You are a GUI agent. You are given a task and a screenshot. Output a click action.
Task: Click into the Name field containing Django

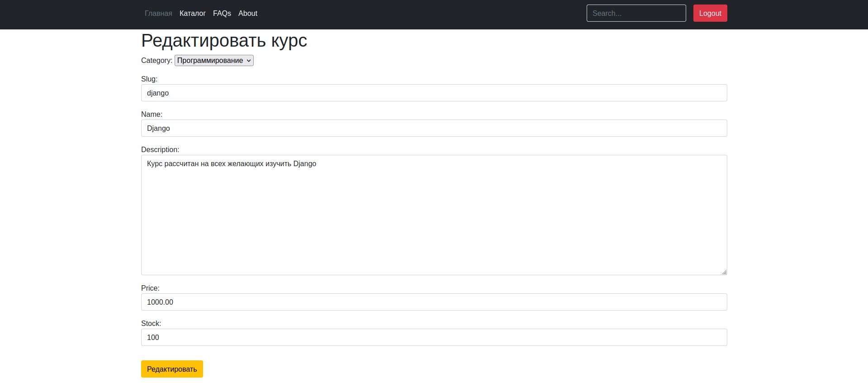[434, 128]
